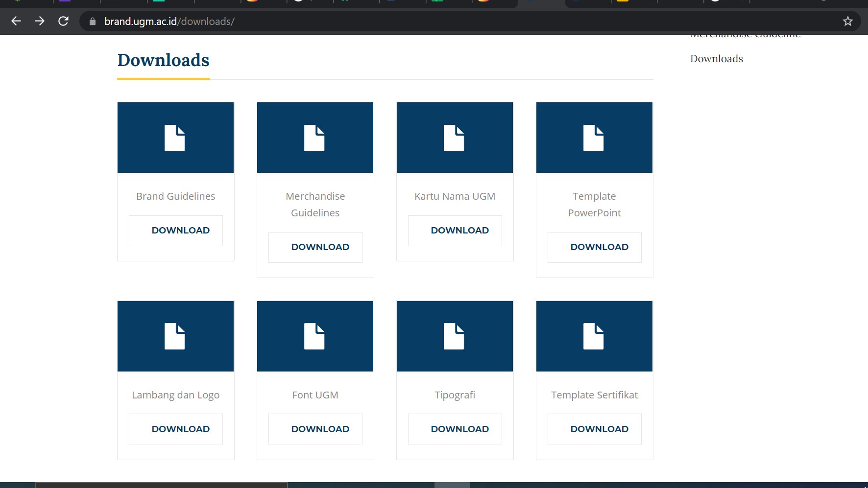Click the Lambang dan Logo file icon
Viewport: 868px width, 488px height.
pos(175,336)
